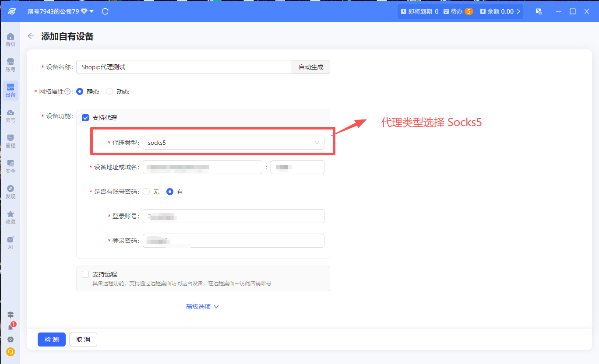Open the 首页 home icon in sidebar
This screenshot has width=599, height=364.
(x=11, y=39)
